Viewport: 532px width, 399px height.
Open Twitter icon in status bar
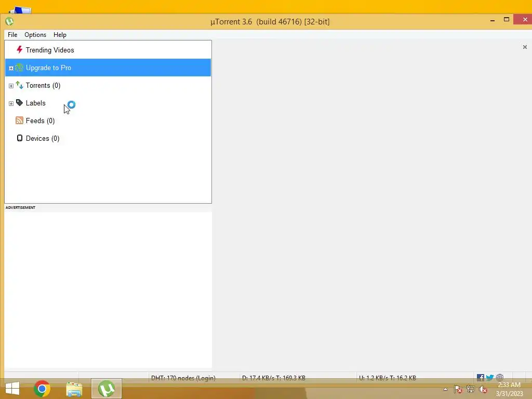click(x=489, y=378)
